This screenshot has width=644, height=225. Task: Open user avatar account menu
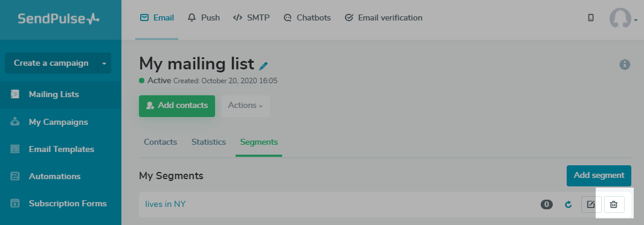pos(623,18)
